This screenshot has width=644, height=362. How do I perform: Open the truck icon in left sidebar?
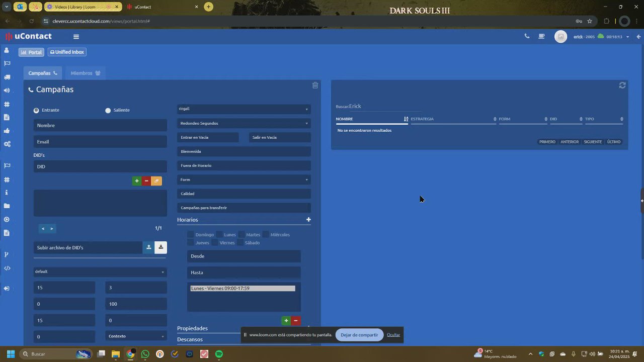pyautogui.click(x=7, y=77)
